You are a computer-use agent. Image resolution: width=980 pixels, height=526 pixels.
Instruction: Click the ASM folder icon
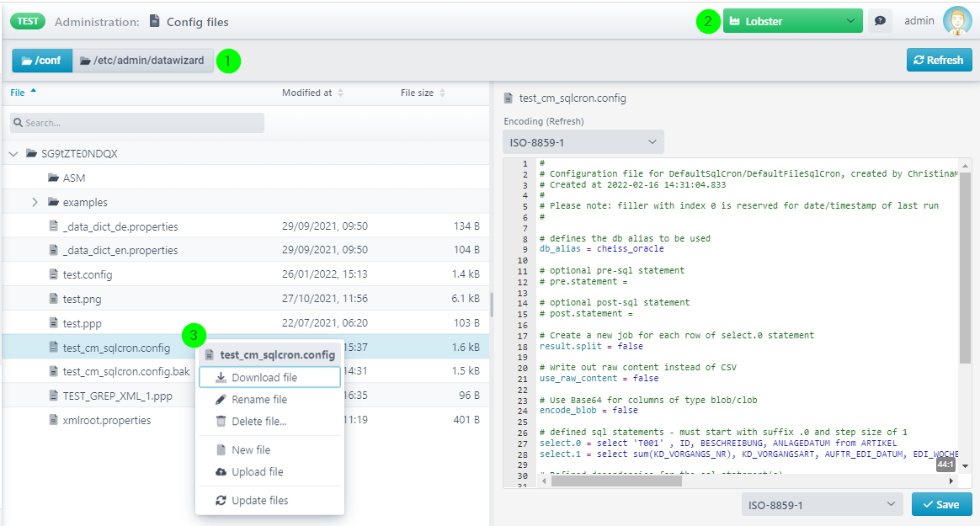tap(53, 178)
